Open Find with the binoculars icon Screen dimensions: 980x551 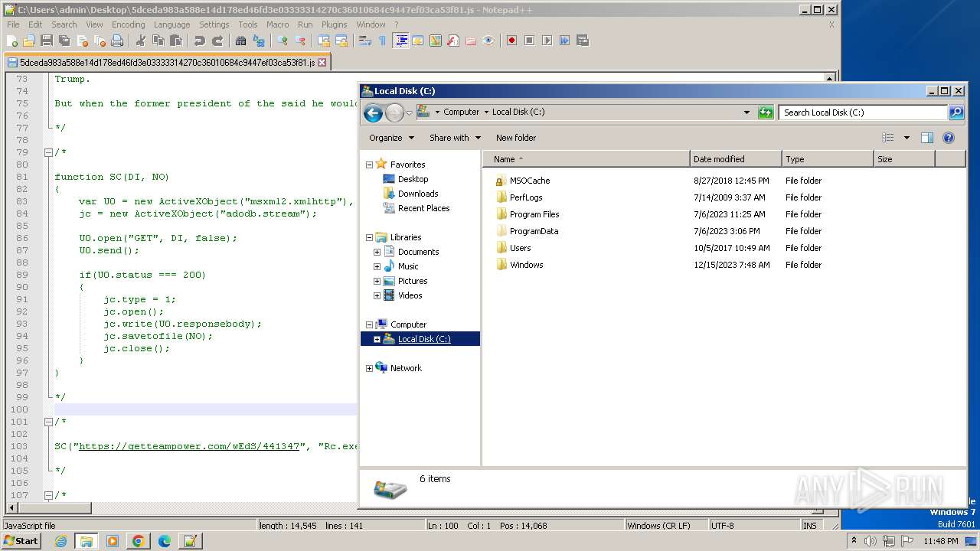(240, 41)
